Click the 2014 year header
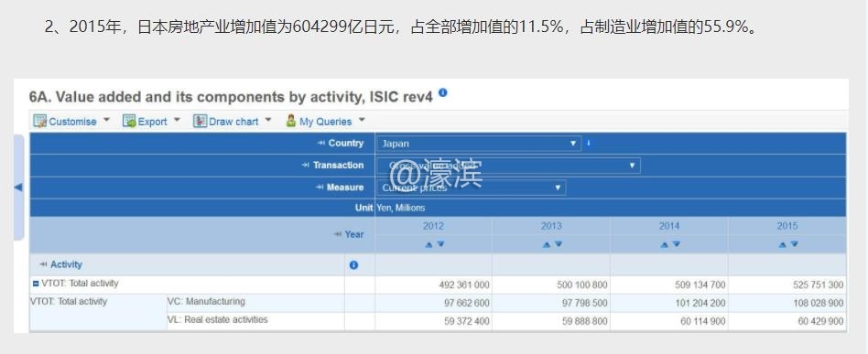 click(669, 226)
